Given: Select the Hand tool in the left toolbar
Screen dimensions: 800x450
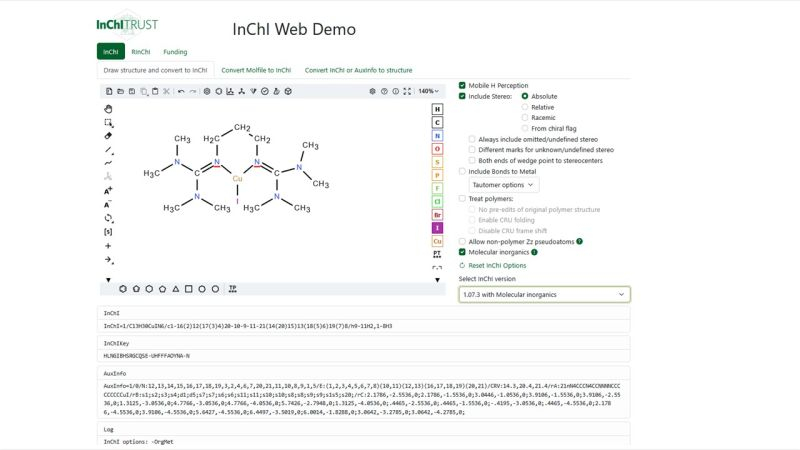Looking at the screenshot, I should [x=108, y=108].
